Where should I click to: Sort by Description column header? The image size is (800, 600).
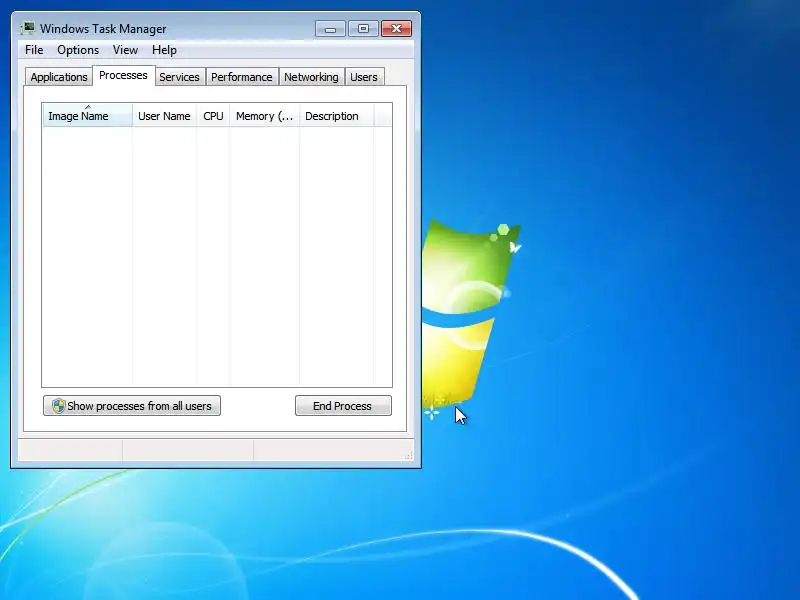point(337,116)
